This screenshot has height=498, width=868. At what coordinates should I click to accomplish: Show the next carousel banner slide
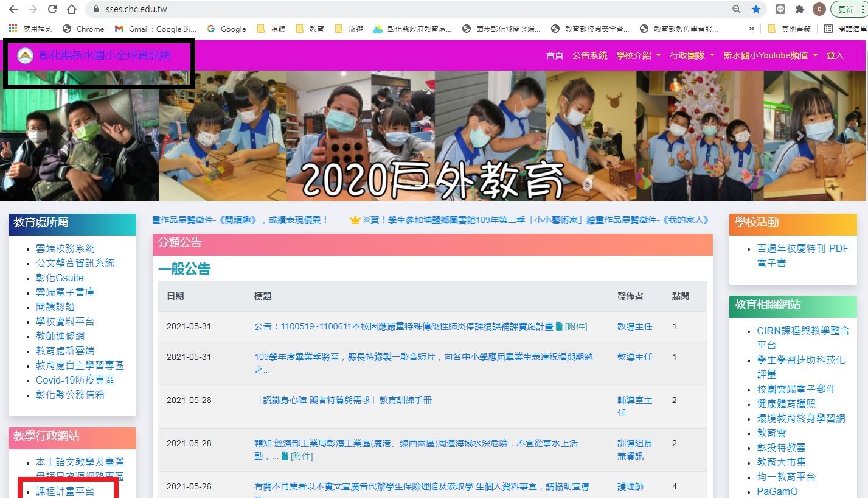[800, 136]
